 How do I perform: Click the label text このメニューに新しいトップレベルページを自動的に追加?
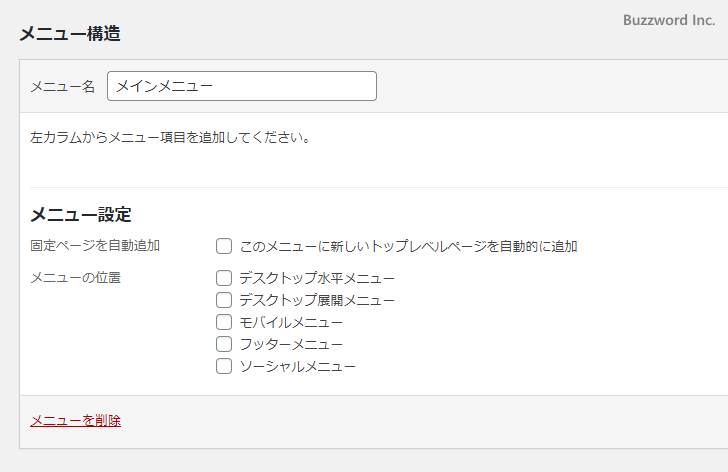click(x=408, y=246)
